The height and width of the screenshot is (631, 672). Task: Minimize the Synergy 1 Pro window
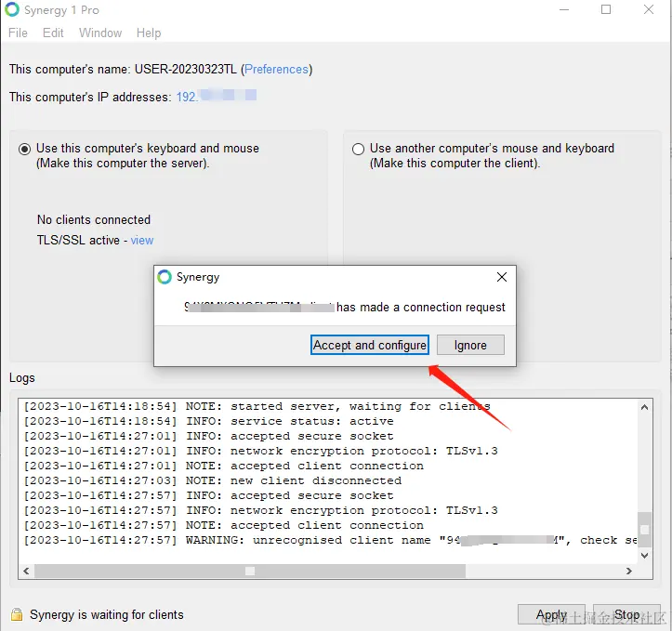pos(564,9)
